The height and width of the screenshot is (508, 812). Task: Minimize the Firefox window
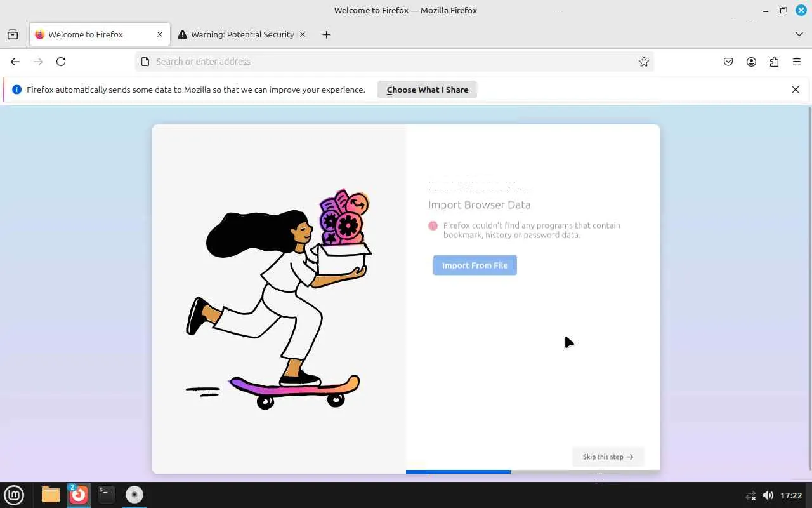pos(766,10)
